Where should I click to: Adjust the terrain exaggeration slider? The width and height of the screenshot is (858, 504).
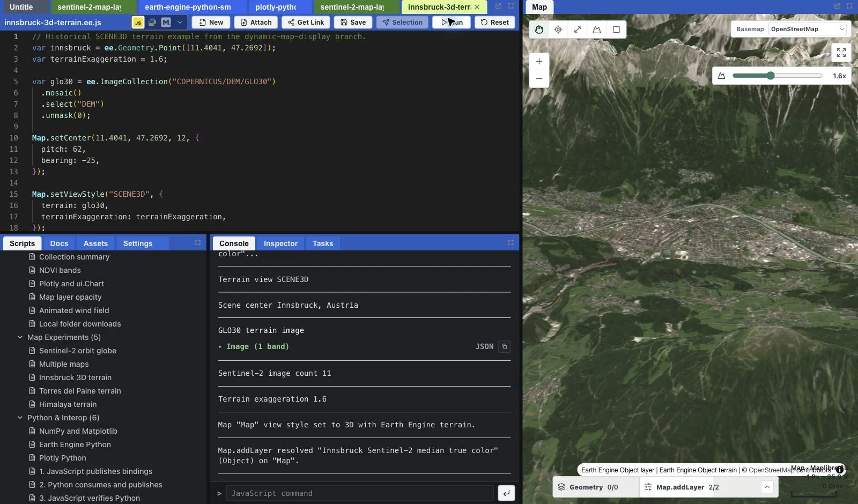pos(777,76)
